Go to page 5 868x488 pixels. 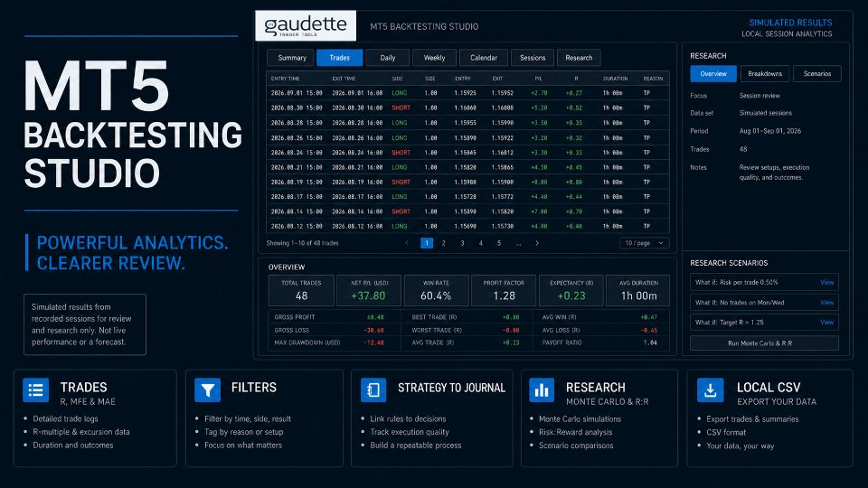[499, 243]
